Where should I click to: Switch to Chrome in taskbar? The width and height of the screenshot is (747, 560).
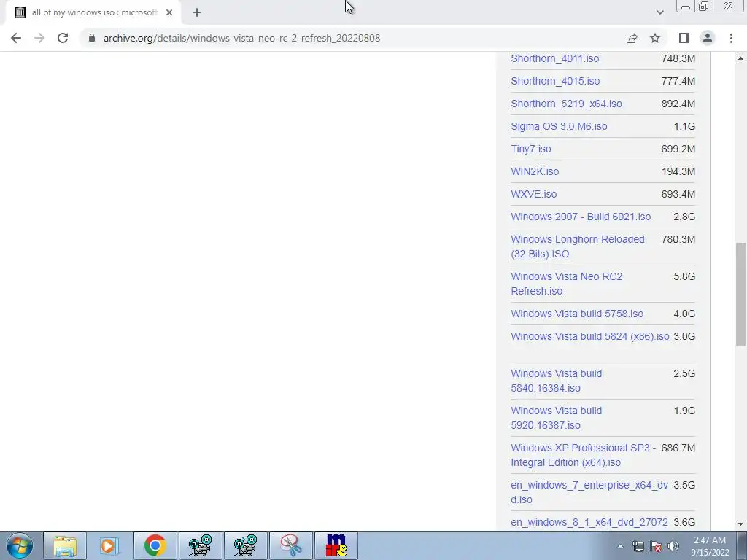point(155,545)
